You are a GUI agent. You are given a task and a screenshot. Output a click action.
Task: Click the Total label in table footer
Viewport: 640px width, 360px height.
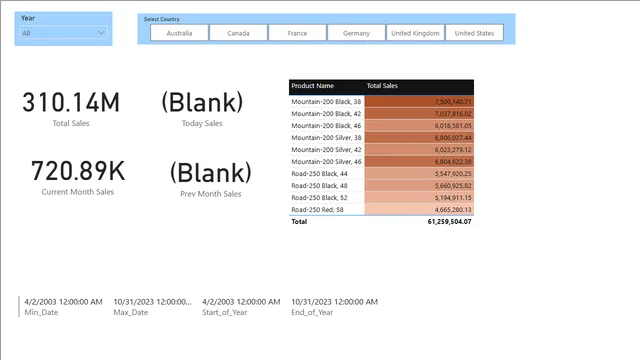[299, 222]
